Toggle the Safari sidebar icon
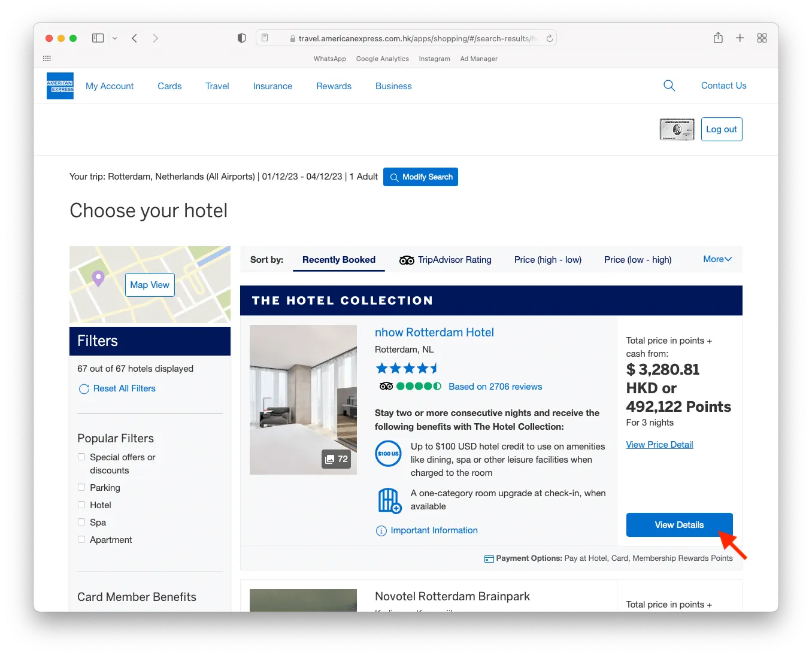 [98, 38]
